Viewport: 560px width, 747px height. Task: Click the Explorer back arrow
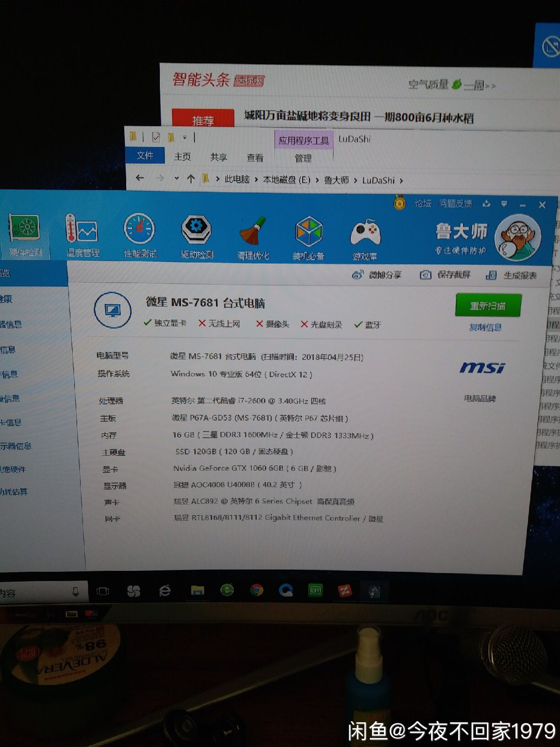coord(140,177)
